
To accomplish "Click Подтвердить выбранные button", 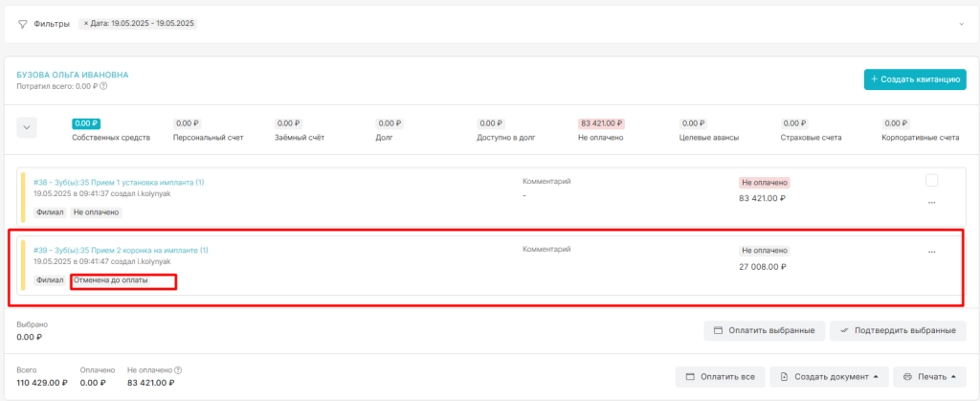I will [898, 330].
